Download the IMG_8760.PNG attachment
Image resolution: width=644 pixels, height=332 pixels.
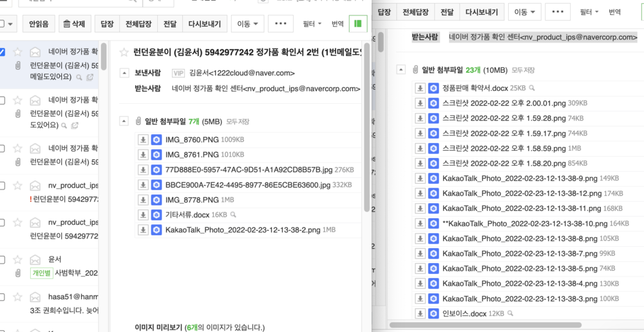coord(143,139)
